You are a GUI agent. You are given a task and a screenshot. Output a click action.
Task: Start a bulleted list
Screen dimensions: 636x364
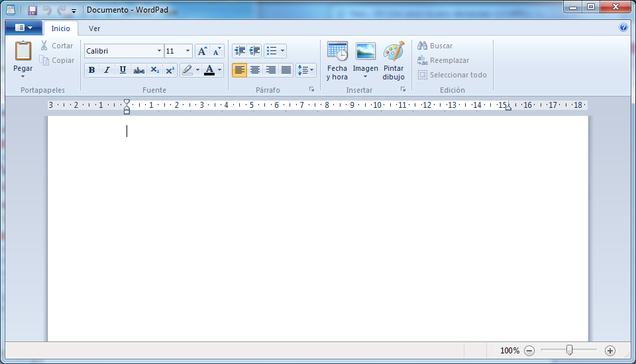point(272,51)
